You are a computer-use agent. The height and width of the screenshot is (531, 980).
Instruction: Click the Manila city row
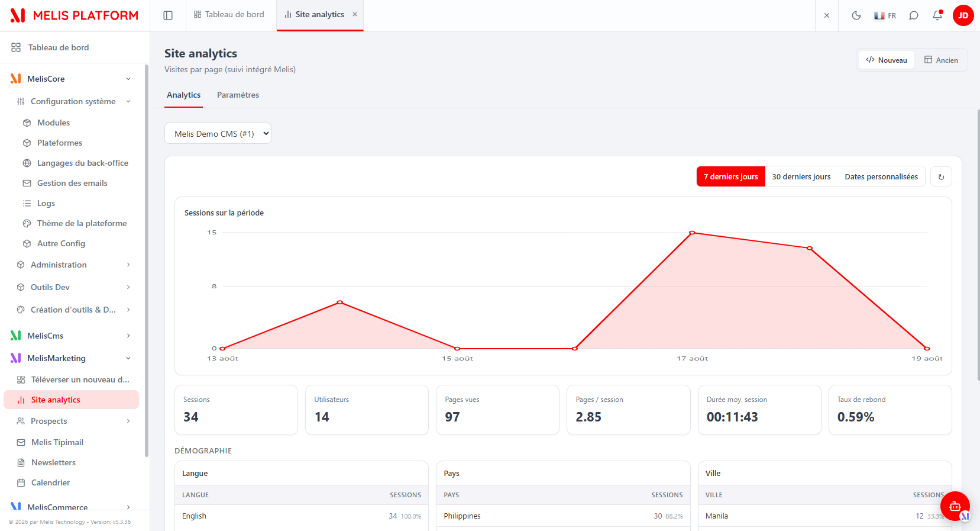pyautogui.click(x=825, y=516)
